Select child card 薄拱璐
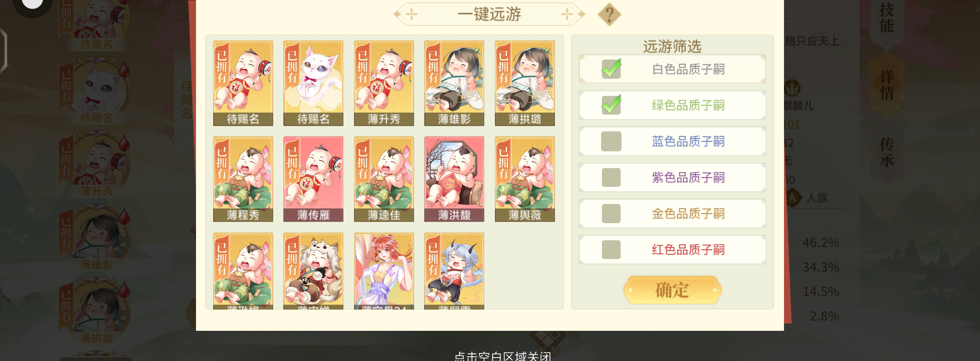This screenshot has height=361, width=980. coord(525,83)
